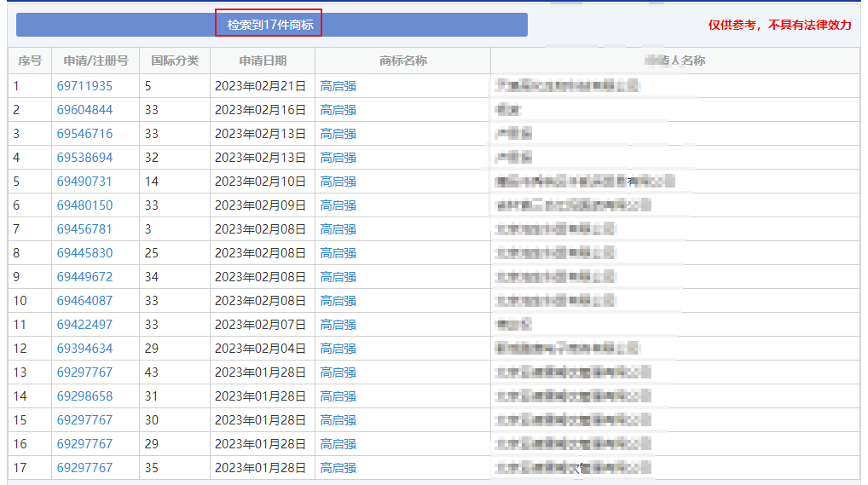The height and width of the screenshot is (485, 868).
Task: Select class value 31 in row 14
Action: (152, 396)
